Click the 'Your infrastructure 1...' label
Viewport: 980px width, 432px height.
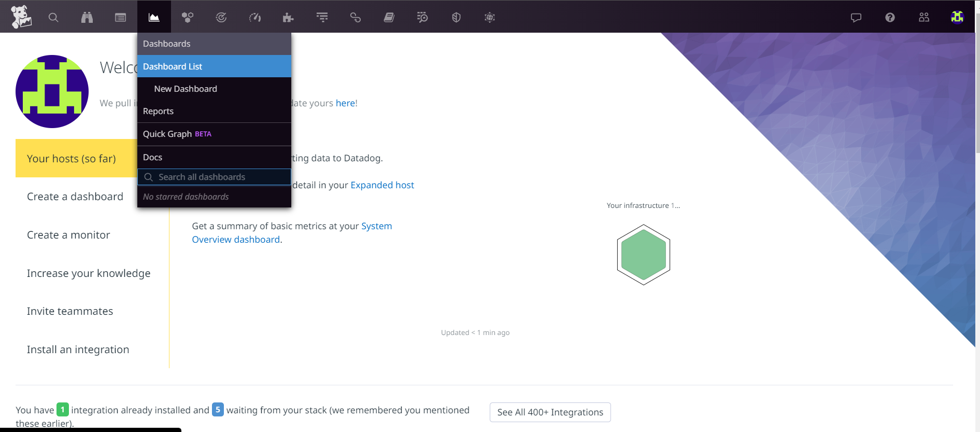[x=643, y=206]
